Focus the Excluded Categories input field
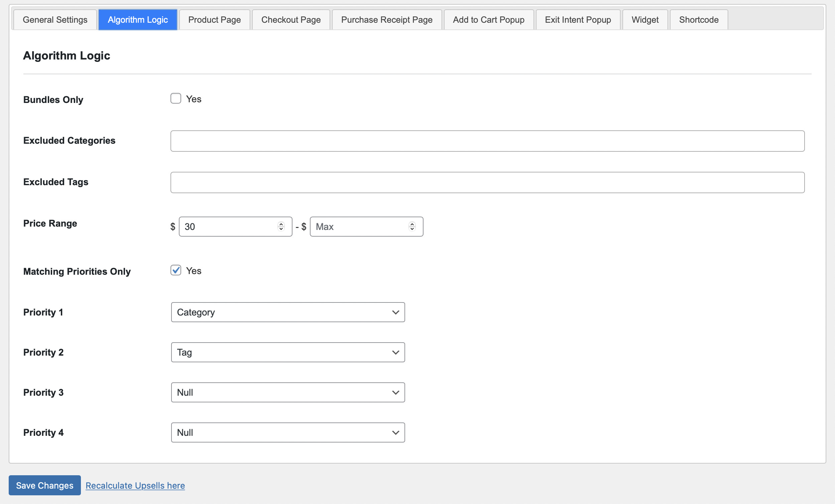Viewport: 835px width, 504px height. [x=487, y=141]
